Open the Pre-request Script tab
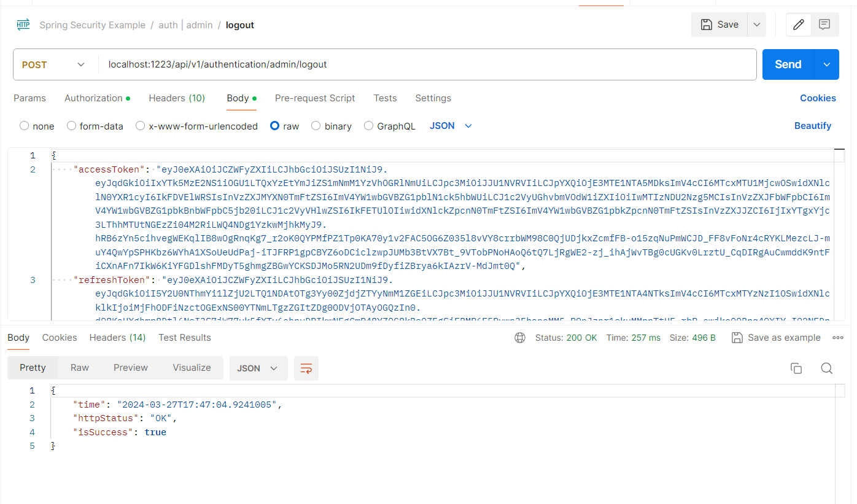The image size is (857, 504). point(315,98)
